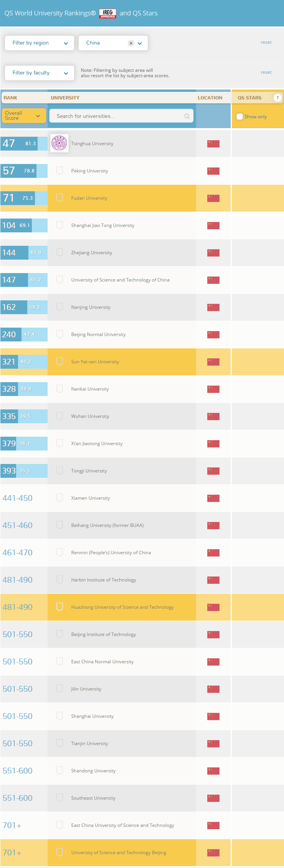This screenshot has height=868, width=284.
Task: Click rank 104 for Shanghai Jiao Tong
Action: 9,225
